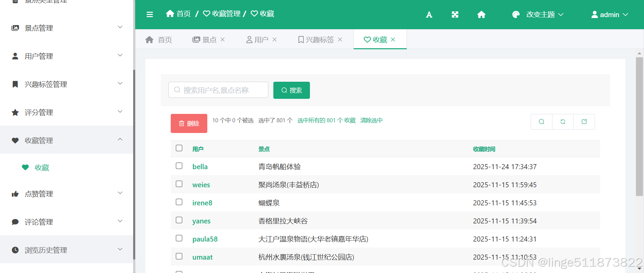This screenshot has height=273, width=644.
Task: Close the 收藏 tab
Action: 393,40
